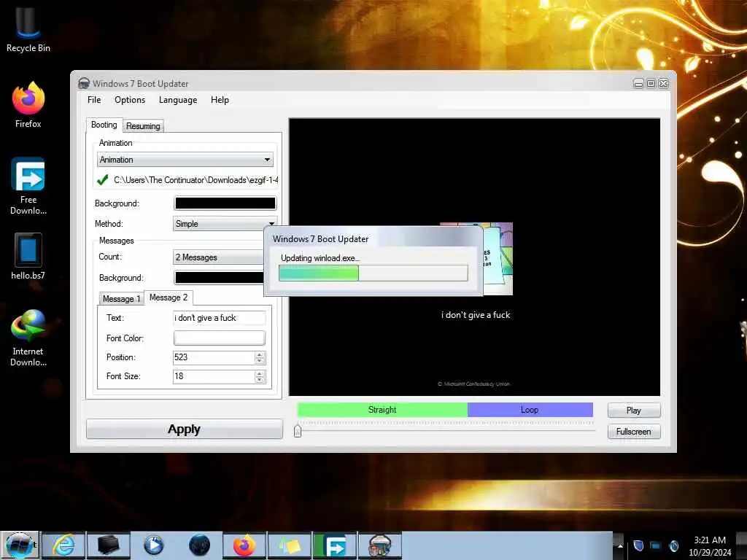Expand the Animation type dropdown
747x560 pixels.
[185, 160]
